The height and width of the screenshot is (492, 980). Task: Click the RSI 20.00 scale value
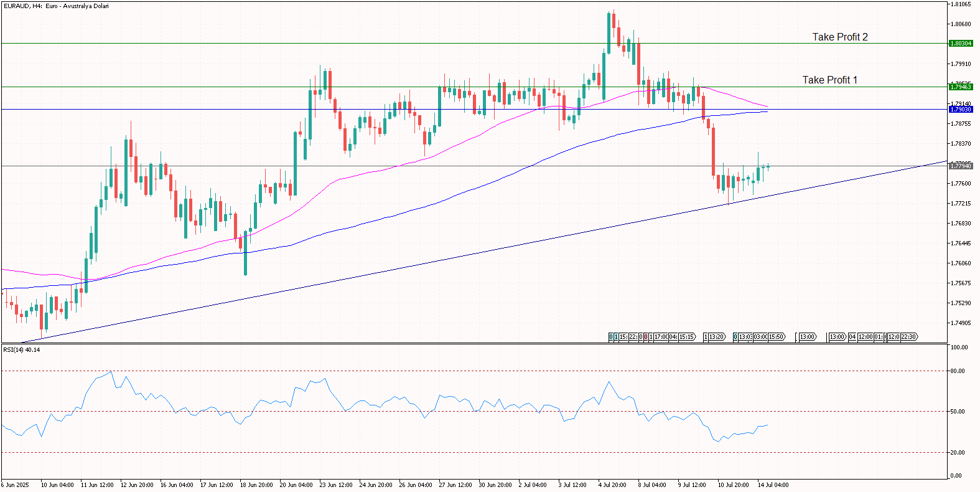[958, 453]
